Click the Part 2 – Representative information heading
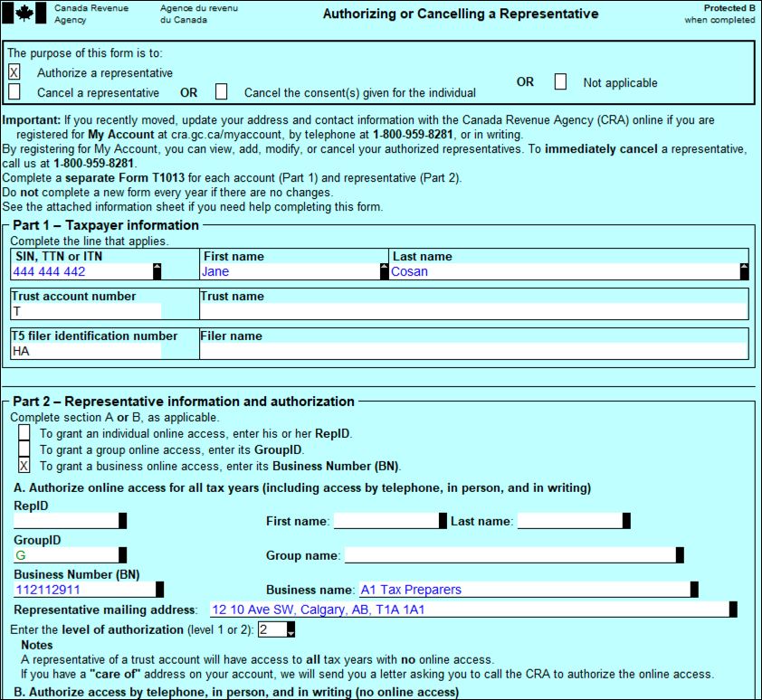The width and height of the screenshot is (762, 700). pyautogui.click(x=184, y=402)
